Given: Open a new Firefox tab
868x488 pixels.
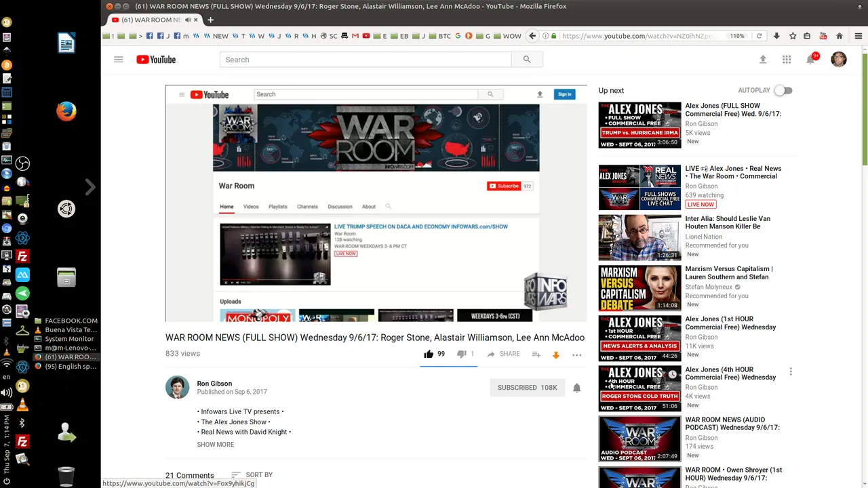Looking at the screenshot, I should [x=210, y=20].
